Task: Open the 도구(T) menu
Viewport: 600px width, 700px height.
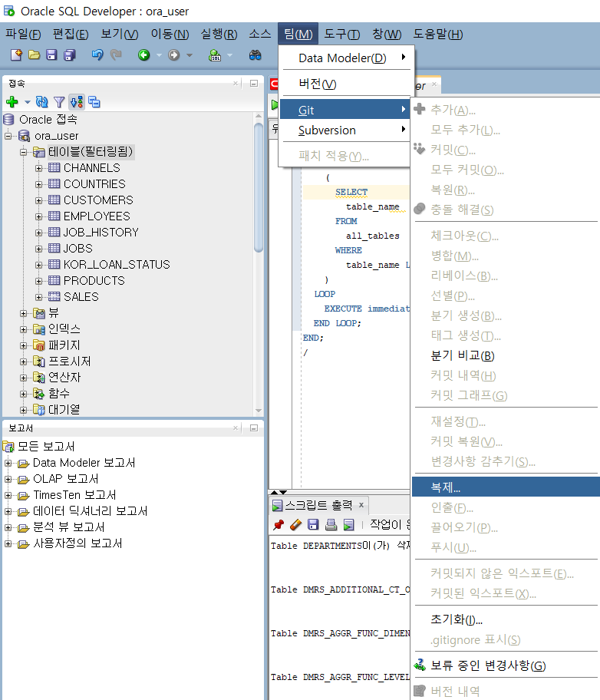Action: click(342, 34)
